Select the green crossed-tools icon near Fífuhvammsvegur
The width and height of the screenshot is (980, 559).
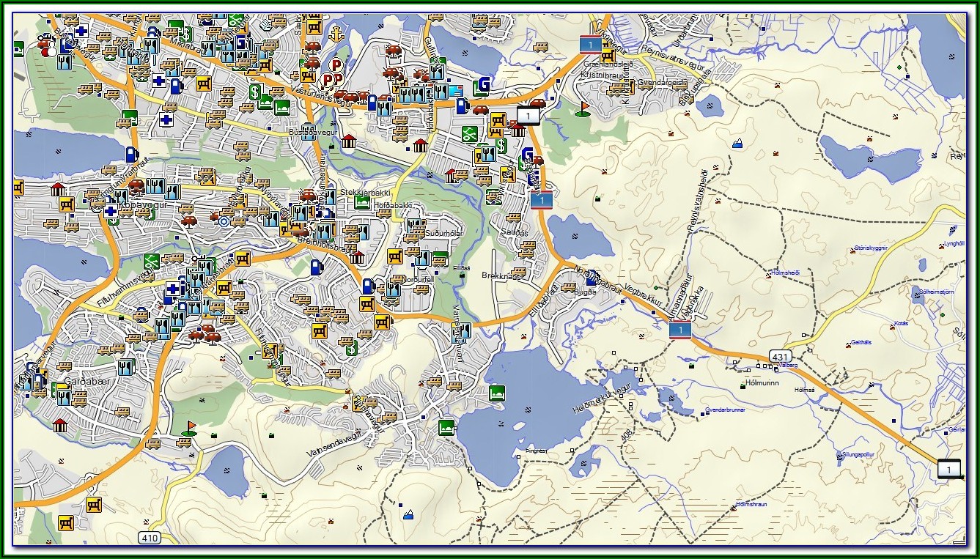tap(152, 261)
